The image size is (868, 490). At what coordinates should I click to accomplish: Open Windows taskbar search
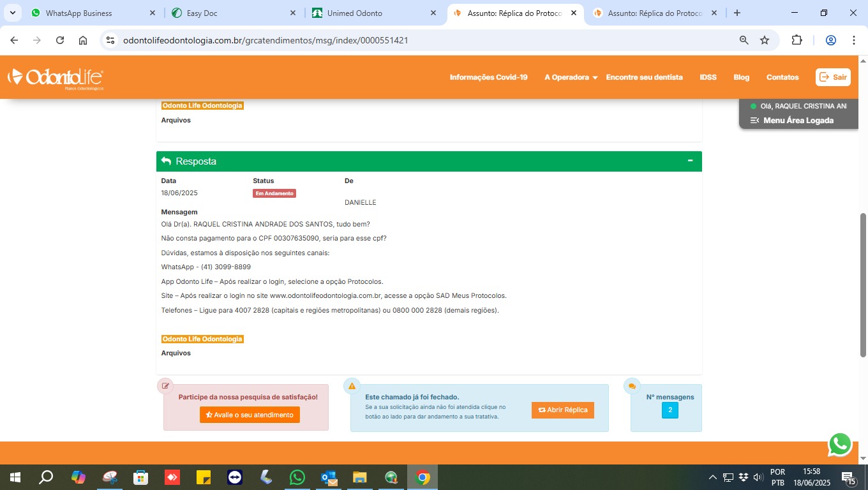[x=46, y=477]
